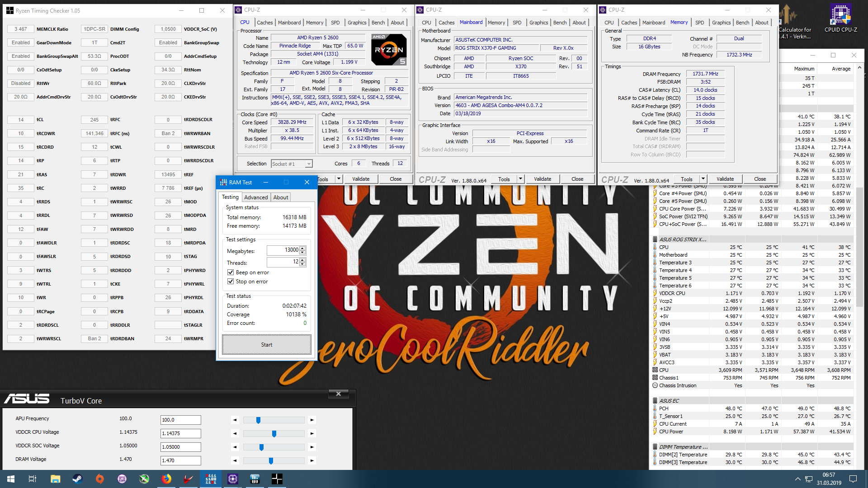
Task: Launch Firefox from the taskbar
Action: [x=166, y=479]
